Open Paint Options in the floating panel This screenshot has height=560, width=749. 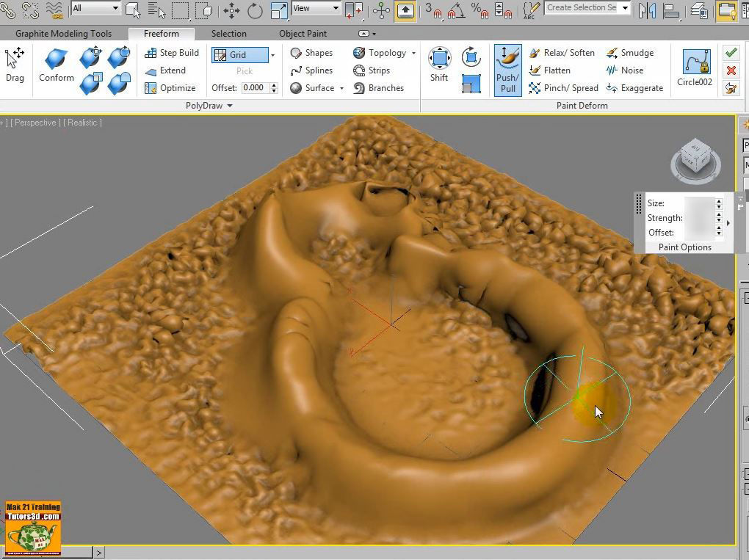(685, 247)
